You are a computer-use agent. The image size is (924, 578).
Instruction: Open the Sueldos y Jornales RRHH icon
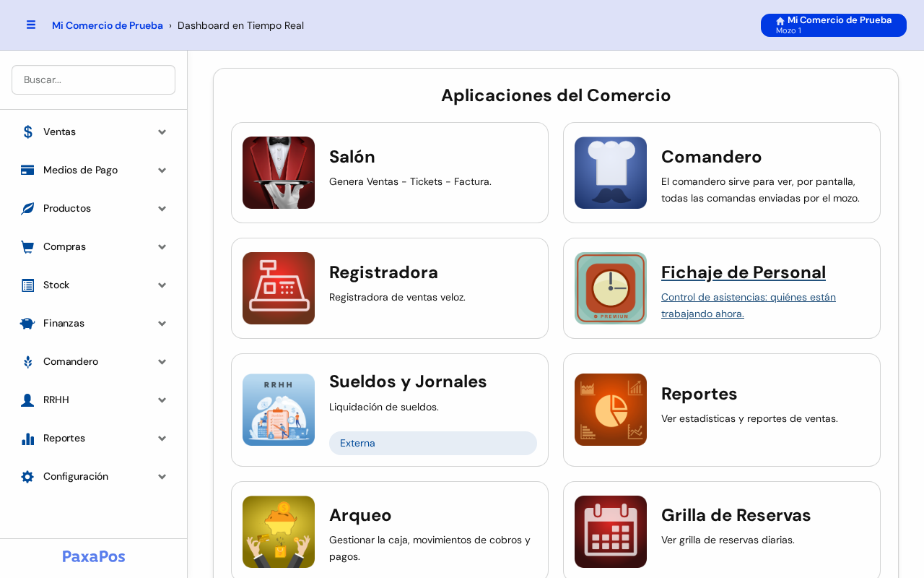(x=279, y=410)
